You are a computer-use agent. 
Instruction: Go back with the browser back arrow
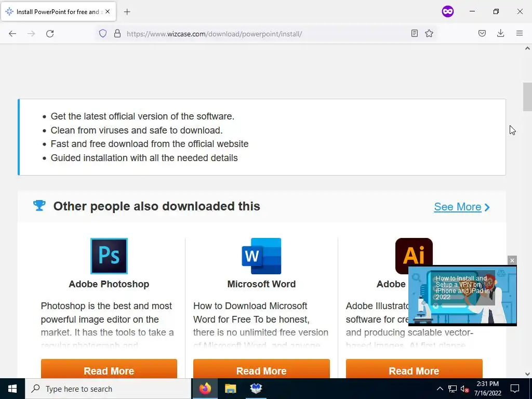(12, 34)
